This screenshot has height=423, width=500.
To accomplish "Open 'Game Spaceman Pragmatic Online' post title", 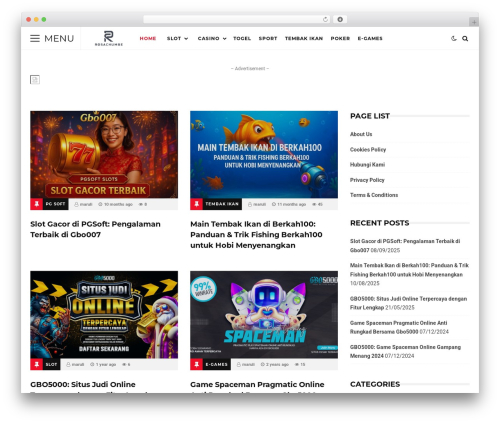I will [x=257, y=384].
